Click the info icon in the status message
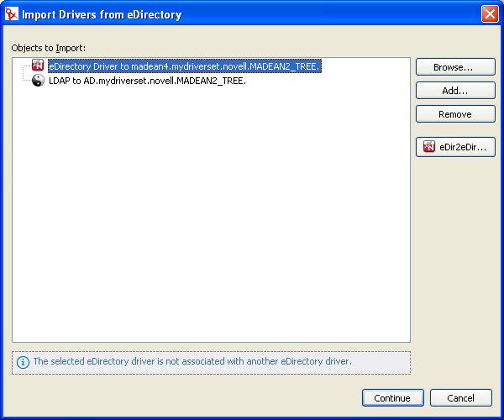Image resolution: width=504 pixels, height=420 pixels. 23,362
